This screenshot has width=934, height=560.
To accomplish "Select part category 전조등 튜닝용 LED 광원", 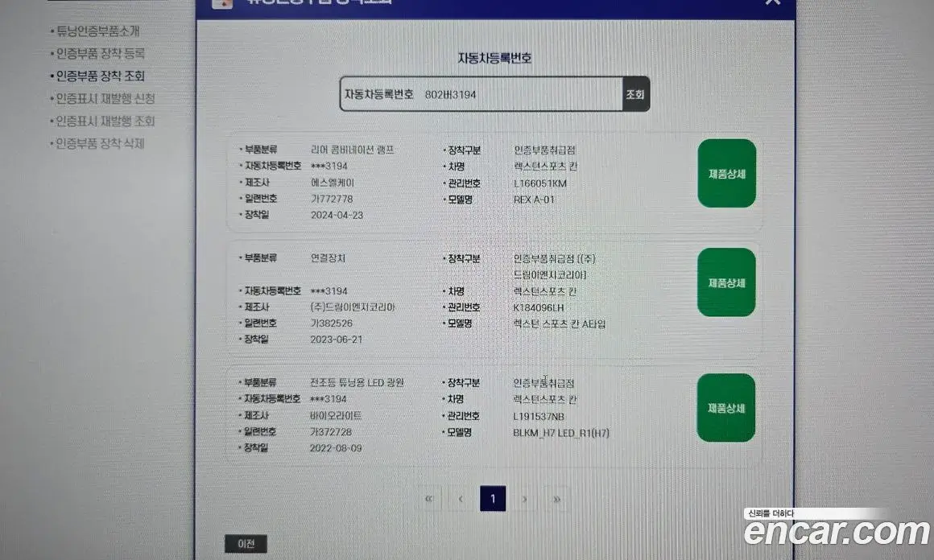I will click(357, 382).
